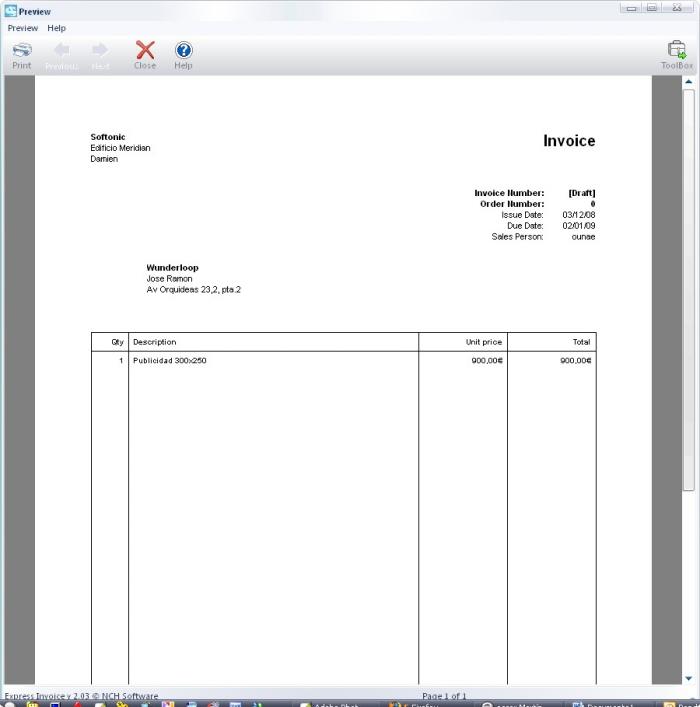Screen dimensions: 700x707
Task: Click the Invoice heading
Action: 569,141
